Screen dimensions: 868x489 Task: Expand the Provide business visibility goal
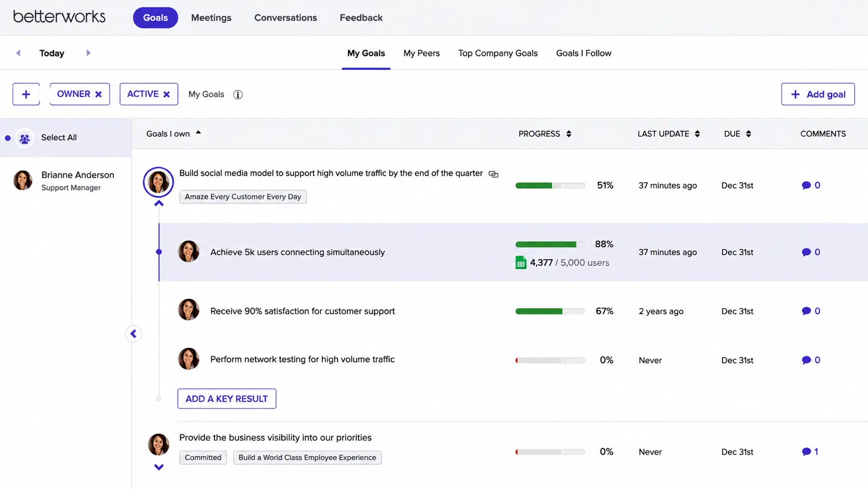pos(159,467)
